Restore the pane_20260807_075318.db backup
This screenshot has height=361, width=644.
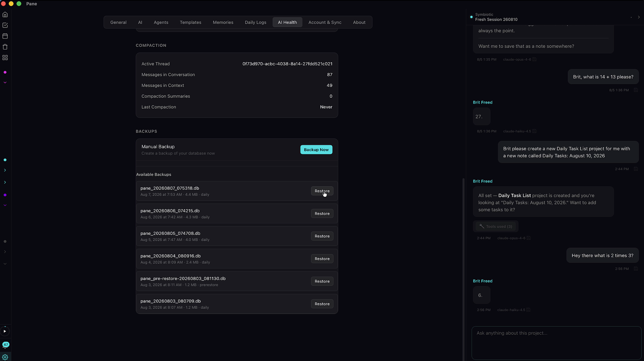[322, 191]
